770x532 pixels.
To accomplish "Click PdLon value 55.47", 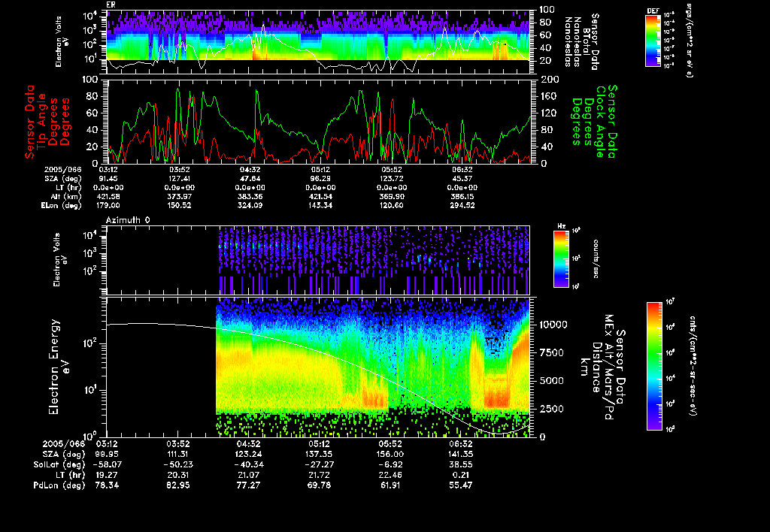I will (461, 485).
